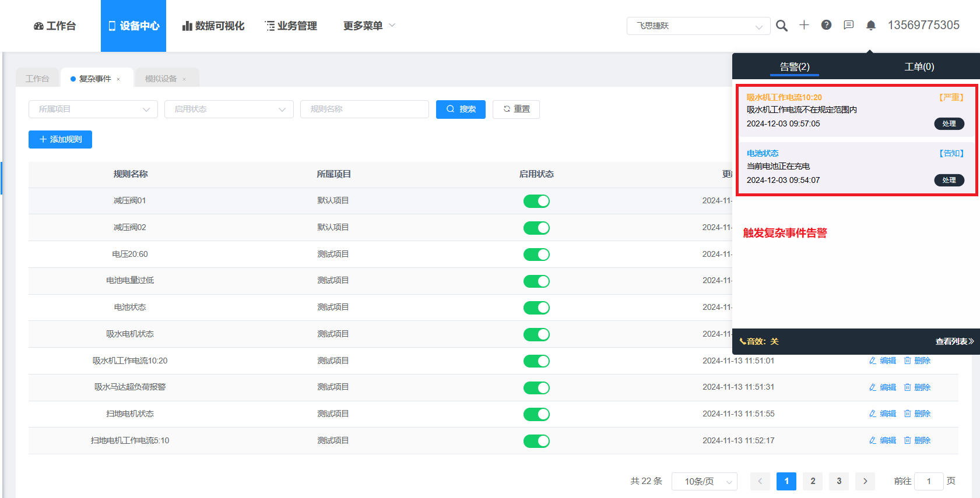The height and width of the screenshot is (498, 980).
Task: Switch to the 模拟设备 page tab
Action: coord(161,79)
